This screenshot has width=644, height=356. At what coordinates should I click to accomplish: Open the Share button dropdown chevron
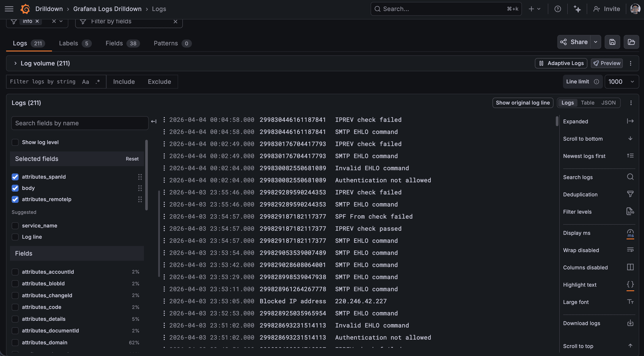596,42
